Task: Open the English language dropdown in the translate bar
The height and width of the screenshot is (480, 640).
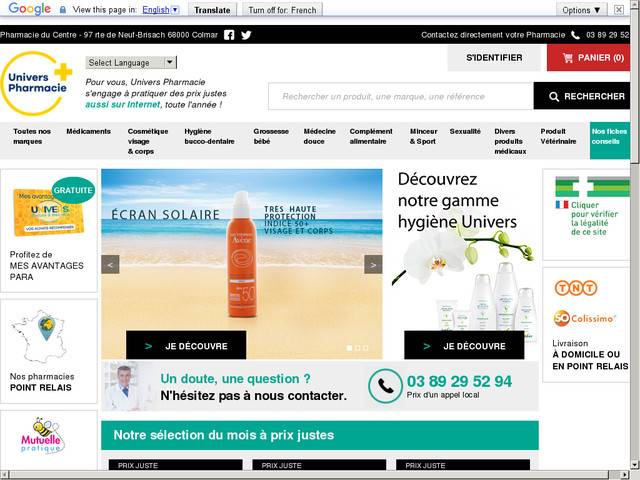Action: [x=175, y=10]
